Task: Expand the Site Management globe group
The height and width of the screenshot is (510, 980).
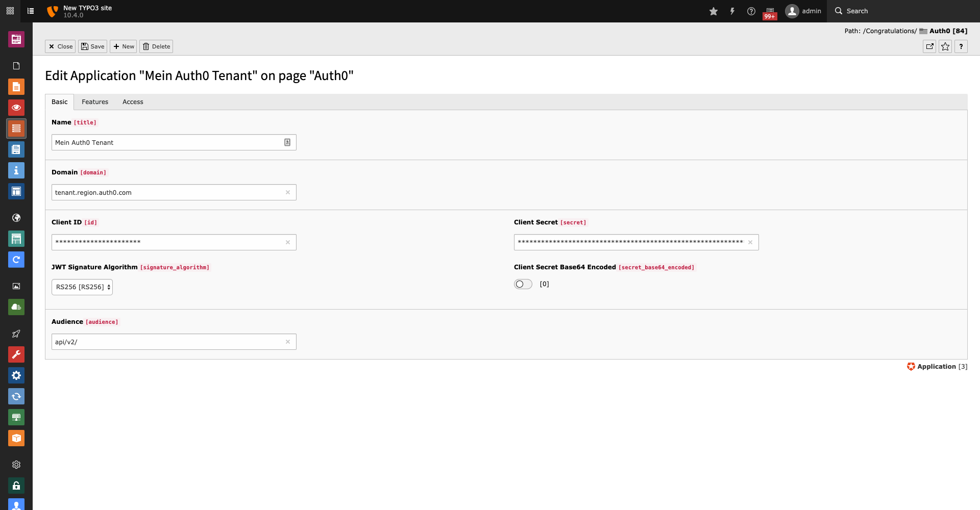Action: [16, 218]
